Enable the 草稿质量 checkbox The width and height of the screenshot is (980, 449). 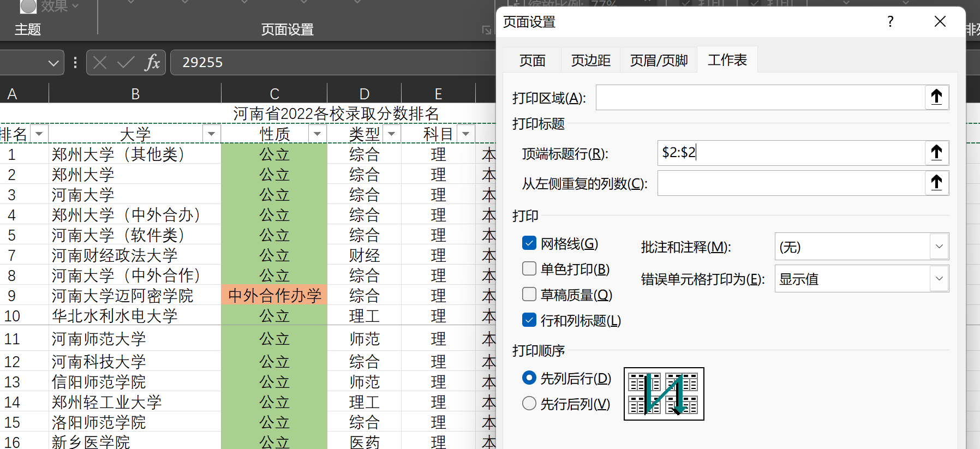click(x=529, y=295)
